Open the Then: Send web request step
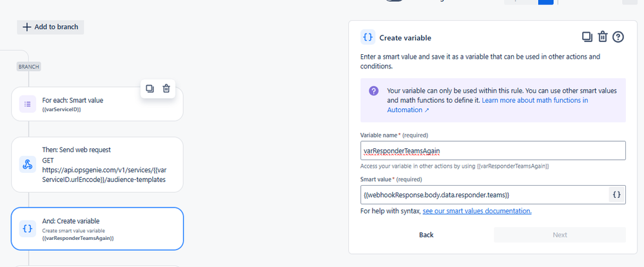This screenshot has width=644, height=267. (97, 164)
